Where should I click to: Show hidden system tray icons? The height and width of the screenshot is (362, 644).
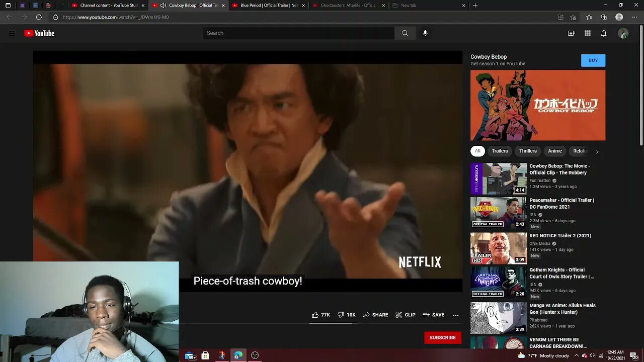pos(577,356)
